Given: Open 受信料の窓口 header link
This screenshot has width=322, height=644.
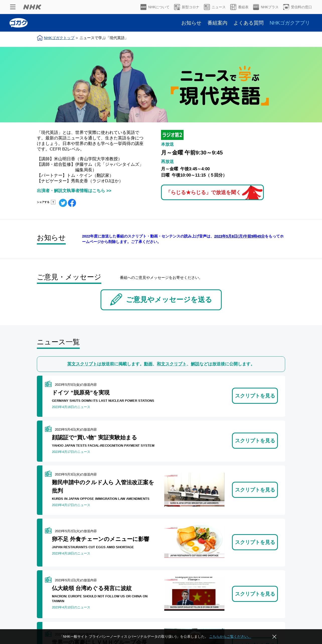Looking at the screenshot, I should coord(297,7).
